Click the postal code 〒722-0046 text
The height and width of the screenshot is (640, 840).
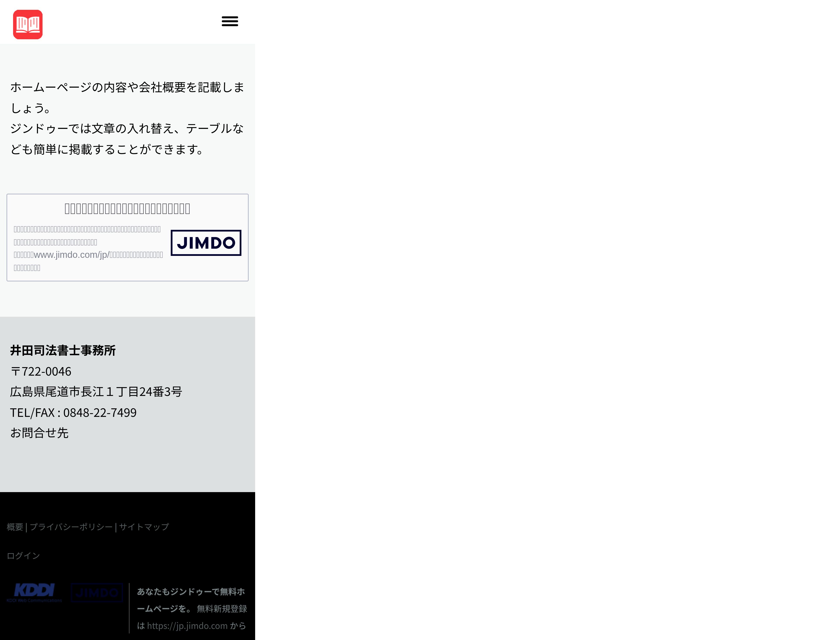(x=41, y=371)
